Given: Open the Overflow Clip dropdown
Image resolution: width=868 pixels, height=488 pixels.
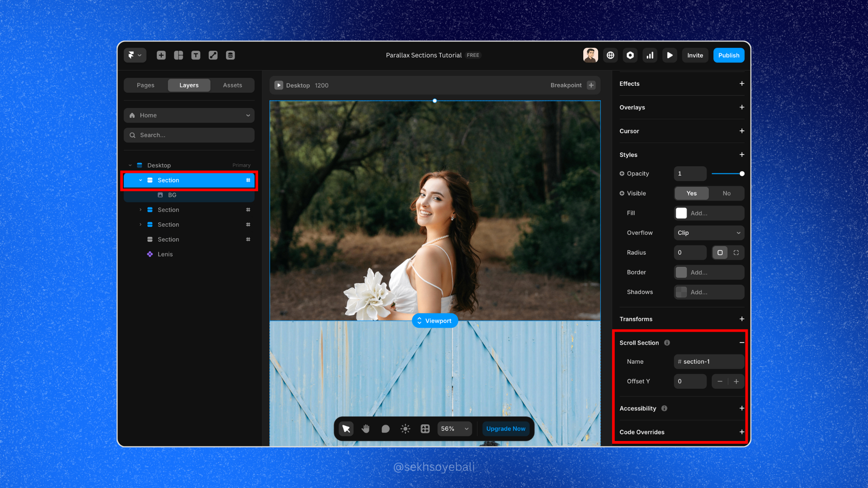Looking at the screenshot, I should point(708,233).
